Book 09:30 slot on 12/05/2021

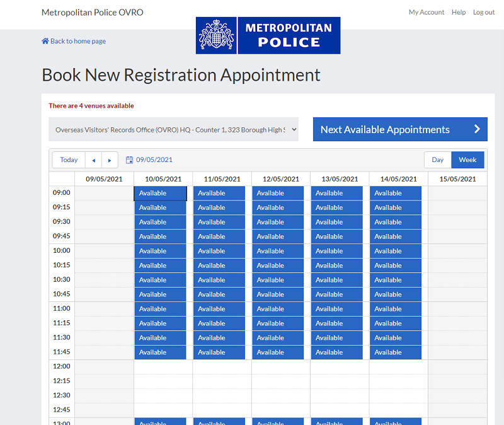278,223
